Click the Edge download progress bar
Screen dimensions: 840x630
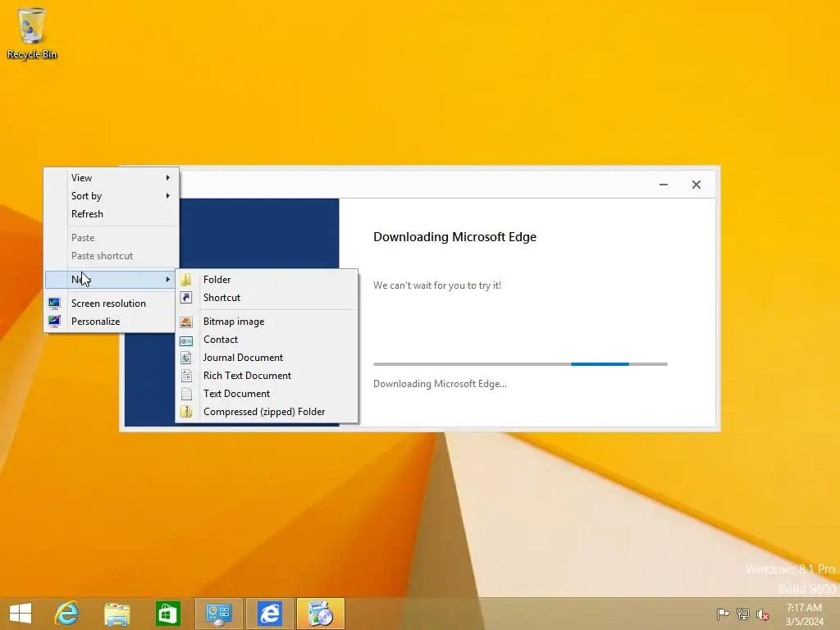[x=520, y=364]
